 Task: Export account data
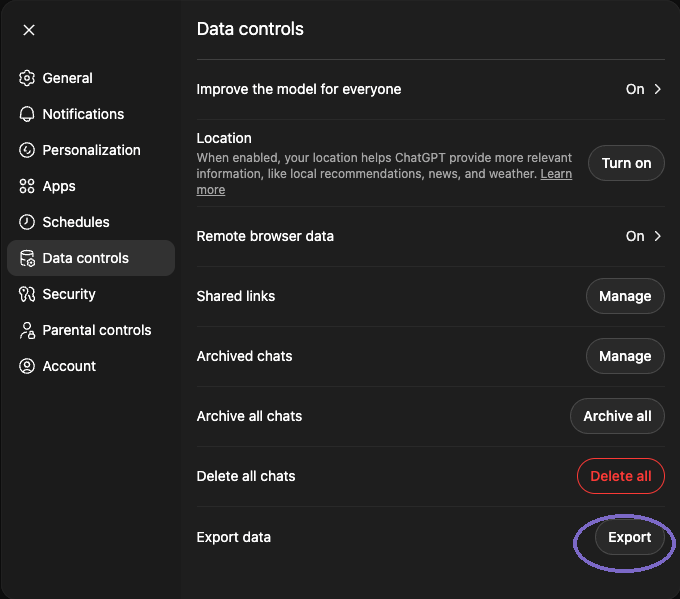[629, 537]
